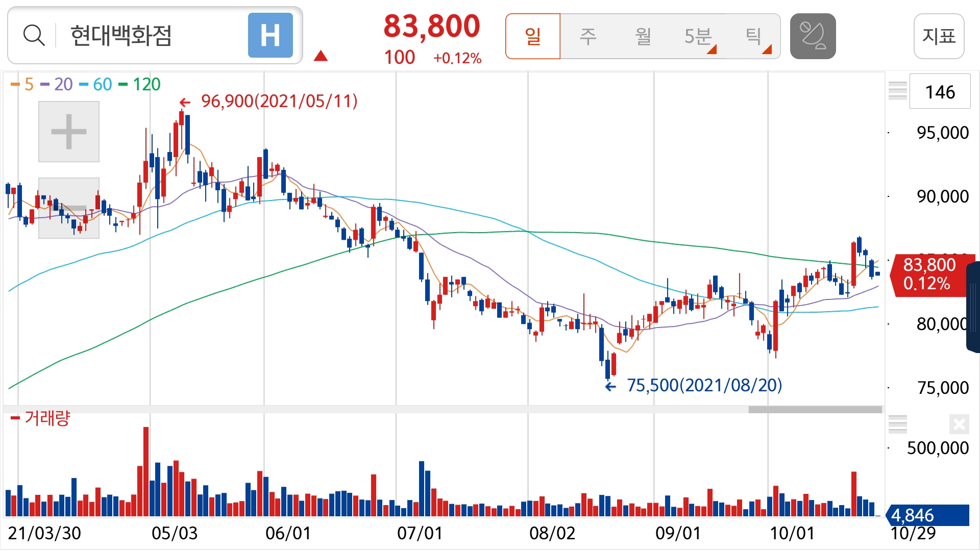Open the 지표 indicators button
The image size is (980, 551).
coord(939,36)
